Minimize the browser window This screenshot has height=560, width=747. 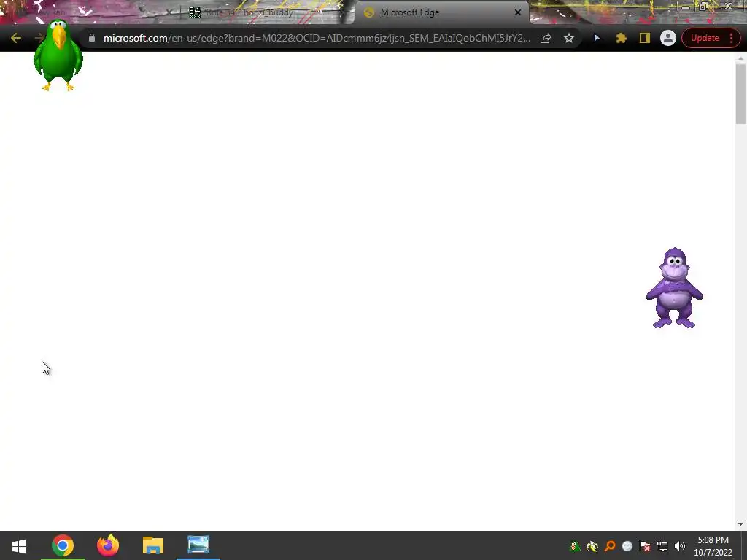[686, 7]
